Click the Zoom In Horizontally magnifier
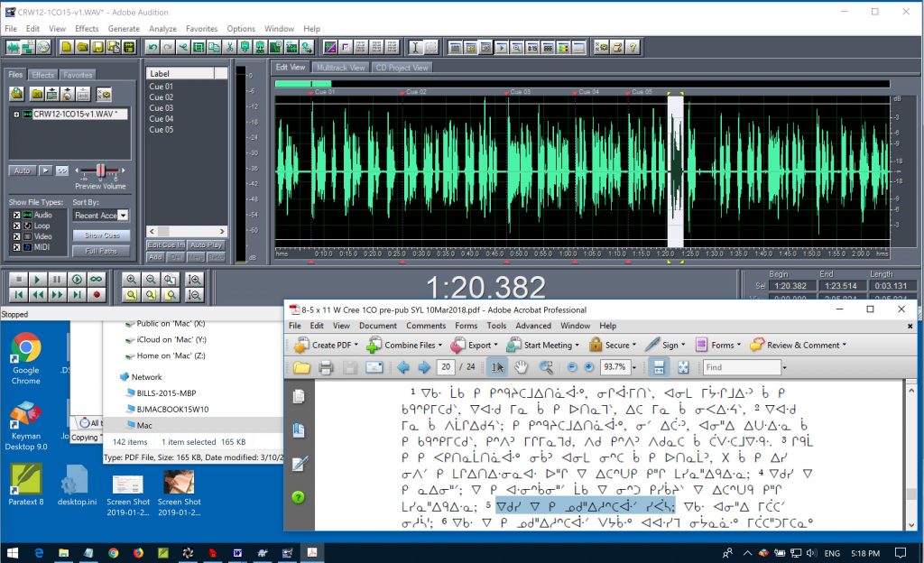Screen dimensions: 924x563 132,279
